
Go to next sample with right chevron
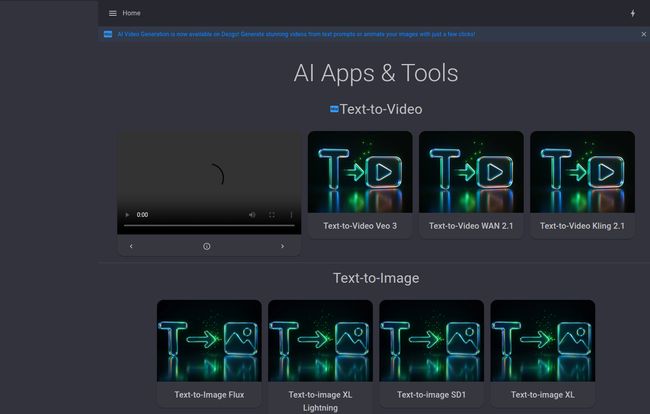(x=282, y=246)
